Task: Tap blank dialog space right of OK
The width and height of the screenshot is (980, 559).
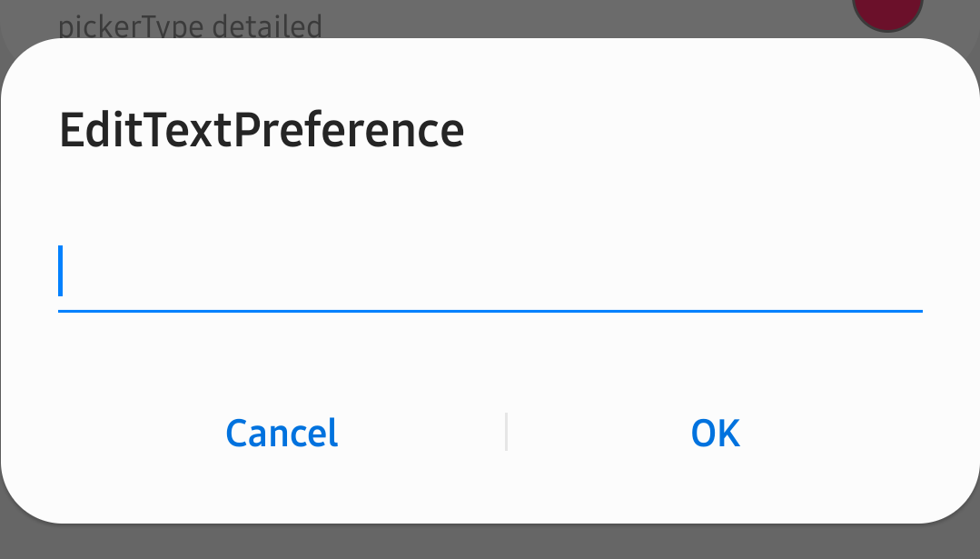Action: click(872, 434)
